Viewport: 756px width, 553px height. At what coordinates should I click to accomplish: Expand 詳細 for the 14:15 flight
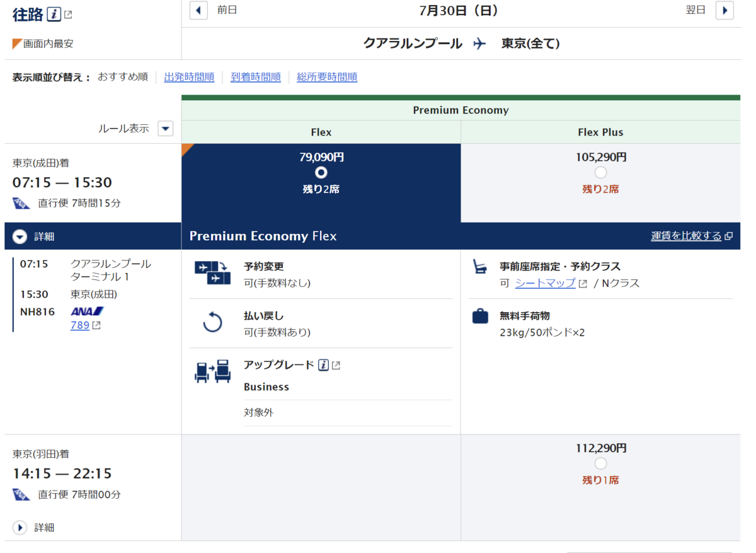[x=20, y=527]
